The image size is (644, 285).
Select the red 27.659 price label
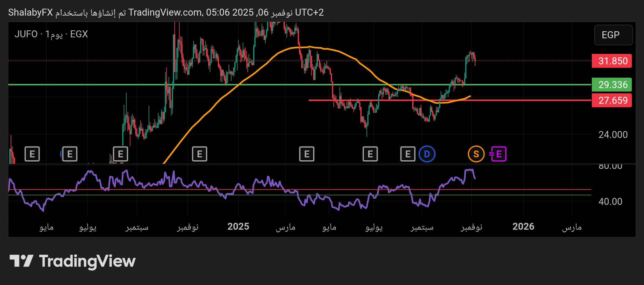click(x=612, y=100)
